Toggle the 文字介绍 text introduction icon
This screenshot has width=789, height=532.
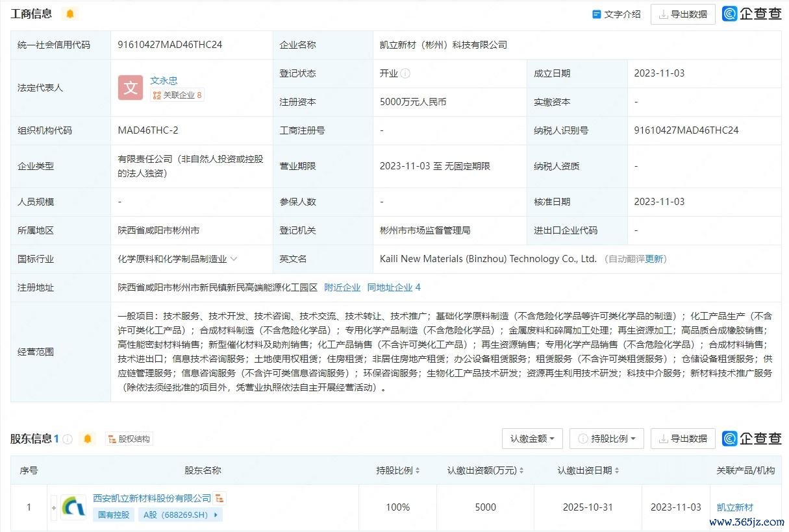point(597,14)
